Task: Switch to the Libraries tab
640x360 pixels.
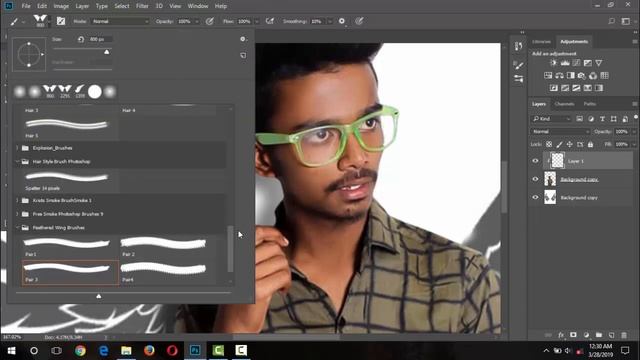Action: point(541,42)
